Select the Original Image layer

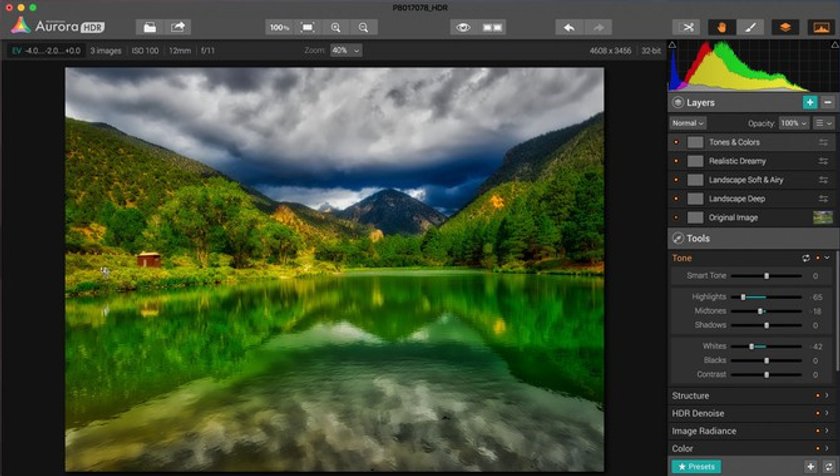[752, 217]
